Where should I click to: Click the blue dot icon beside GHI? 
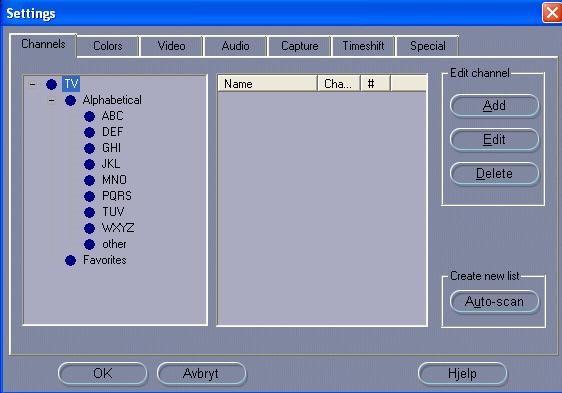tap(89, 148)
